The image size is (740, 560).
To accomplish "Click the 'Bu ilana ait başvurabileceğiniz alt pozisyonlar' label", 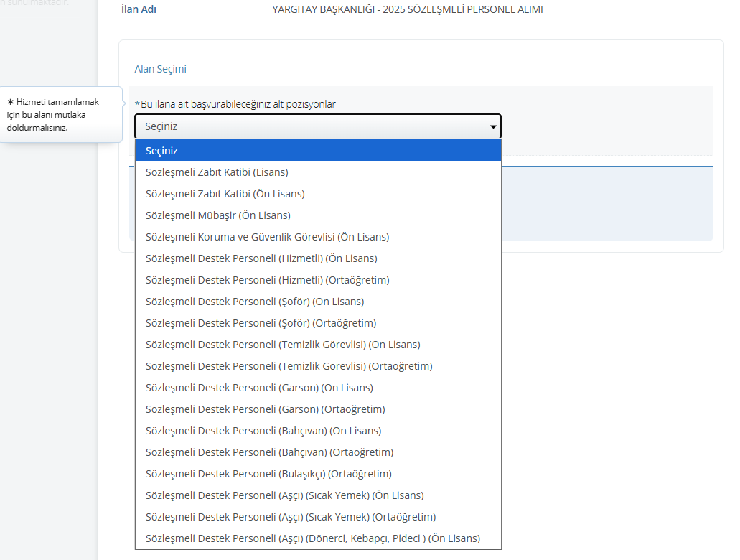I will (238, 104).
